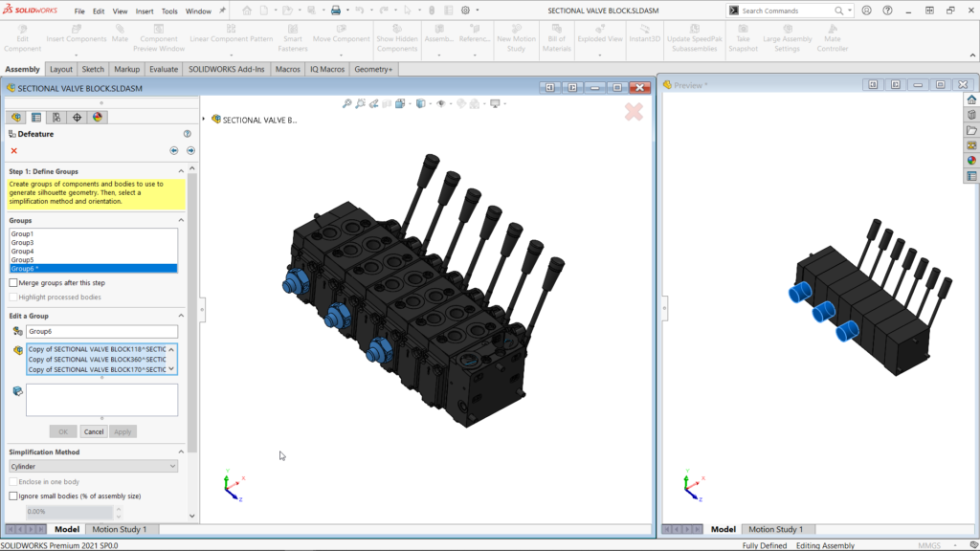Open the File Explorer task pane icon
Image resolution: width=980 pixels, height=551 pixels.
(971, 130)
